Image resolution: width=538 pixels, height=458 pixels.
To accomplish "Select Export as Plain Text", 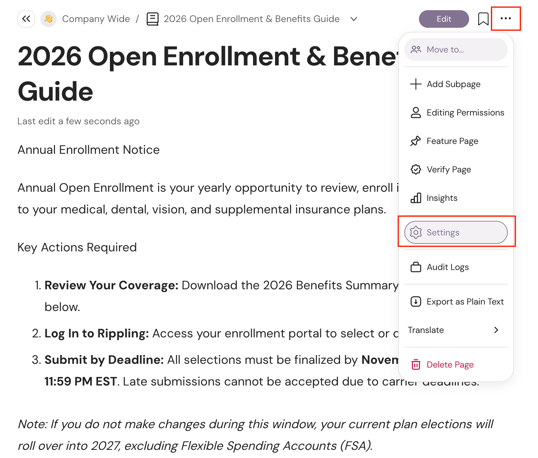I will click(x=456, y=302).
